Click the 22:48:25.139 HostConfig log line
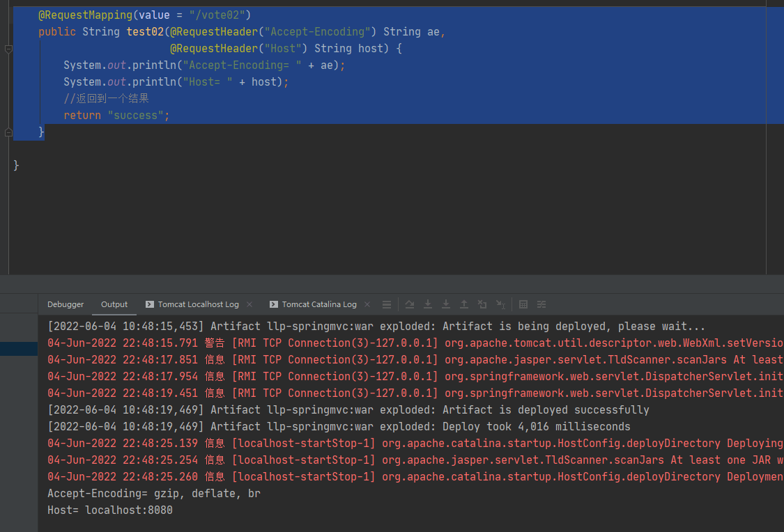Screen dimensions: 784x532 tap(415, 443)
